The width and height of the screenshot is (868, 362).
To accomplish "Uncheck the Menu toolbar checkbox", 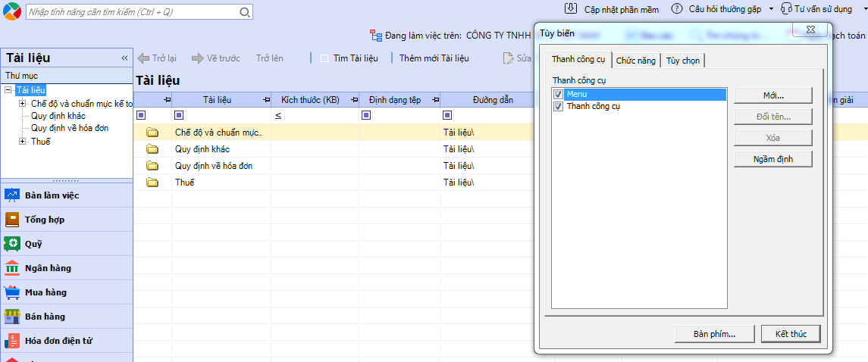I will point(559,95).
